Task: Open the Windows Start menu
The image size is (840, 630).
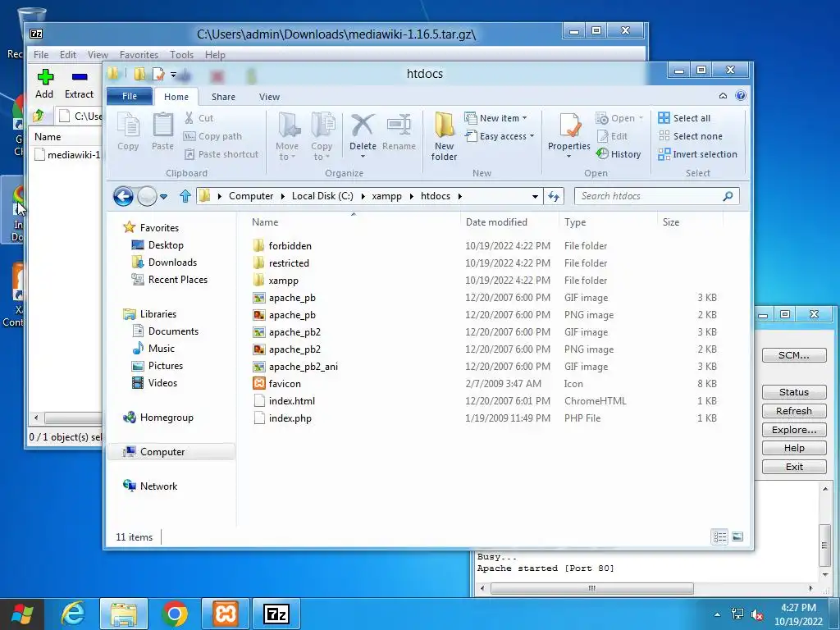Action: pos(22,614)
